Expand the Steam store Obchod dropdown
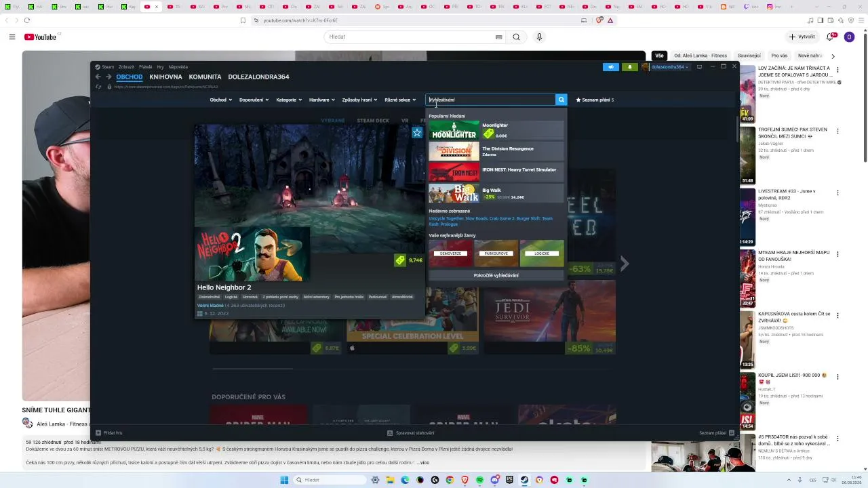The image size is (868, 488). pos(221,100)
